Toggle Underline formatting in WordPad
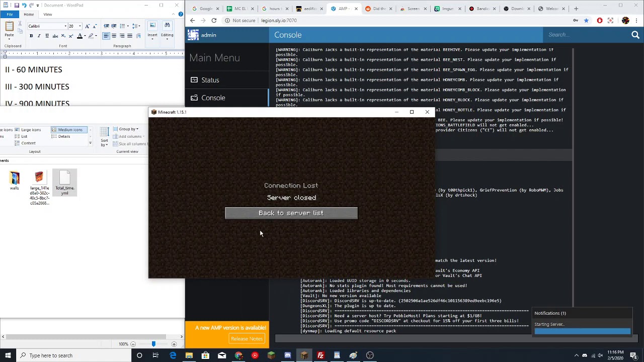The width and height of the screenshot is (644, 362). 47,36
